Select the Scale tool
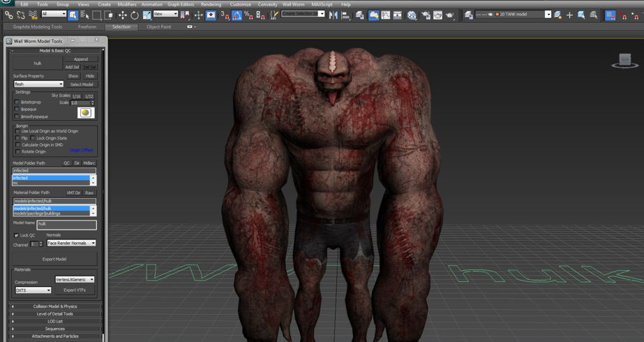The height and width of the screenshot is (342, 644). (x=147, y=15)
